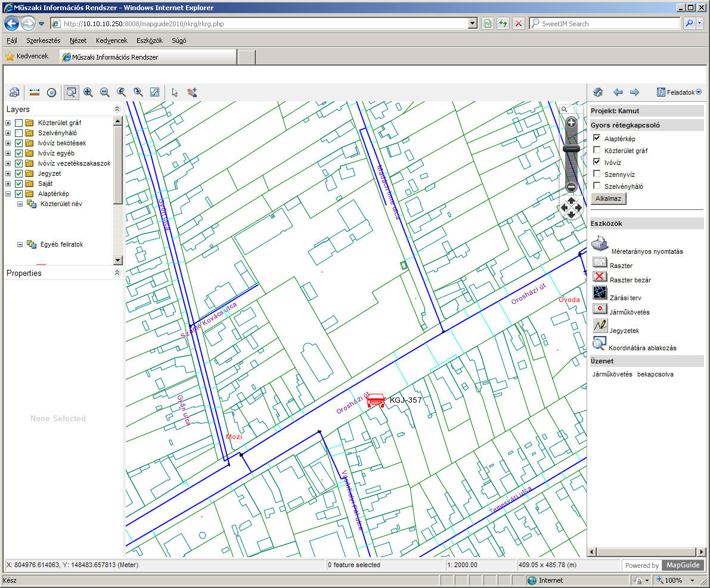
Task: Click the zoom out magnifier tool
Action: pos(104,92)
